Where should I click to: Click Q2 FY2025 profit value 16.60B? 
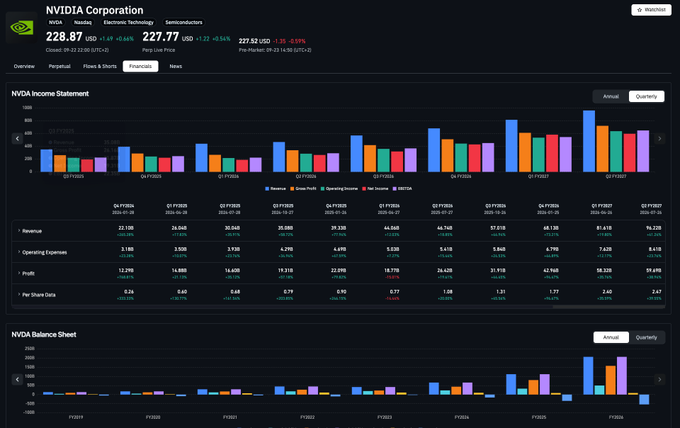click(232, 271)
